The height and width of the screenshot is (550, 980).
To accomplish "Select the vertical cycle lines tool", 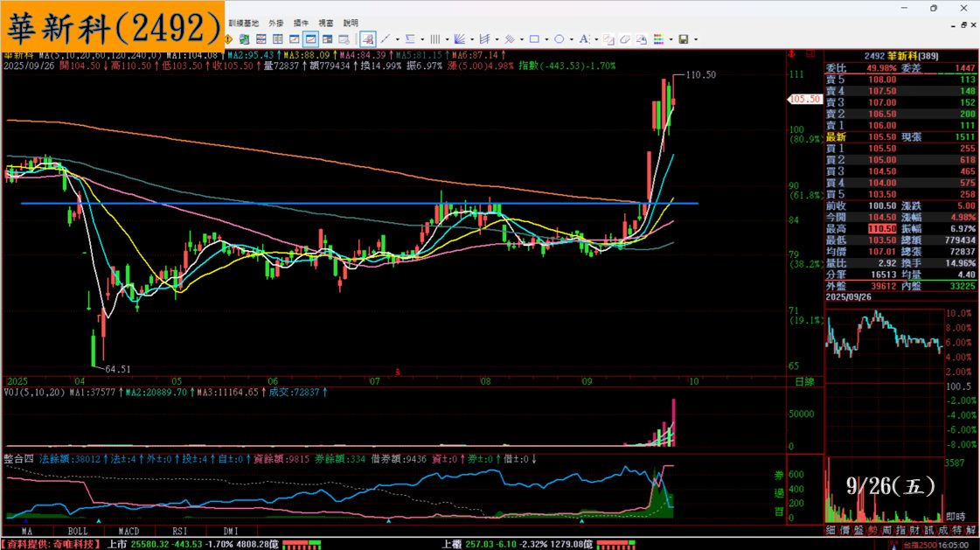I will click(x=434, y=39).
